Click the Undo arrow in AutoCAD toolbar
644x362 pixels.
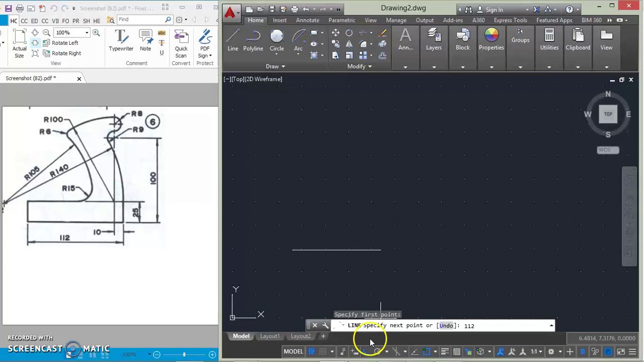[x=306, y=9]
